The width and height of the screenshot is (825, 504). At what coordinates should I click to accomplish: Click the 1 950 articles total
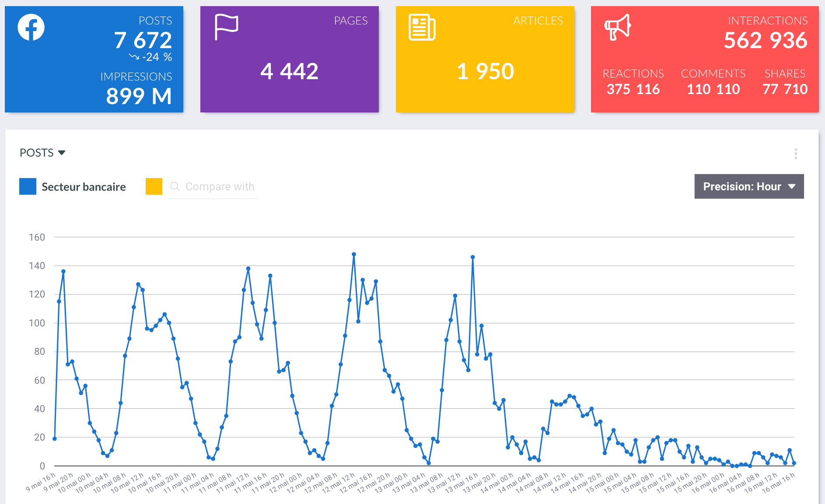point(485,71)
